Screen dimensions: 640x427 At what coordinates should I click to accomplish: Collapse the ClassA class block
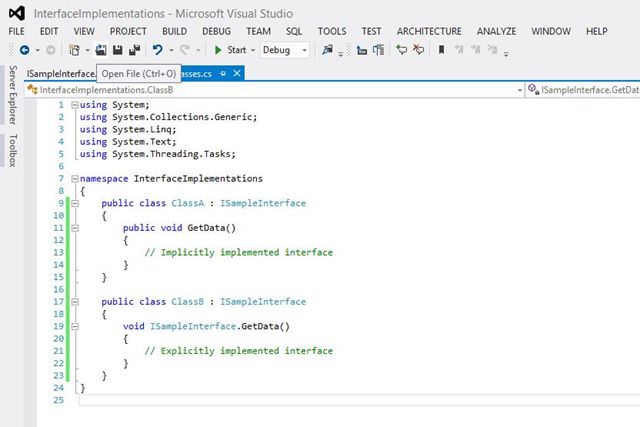(x=75, y=203)
